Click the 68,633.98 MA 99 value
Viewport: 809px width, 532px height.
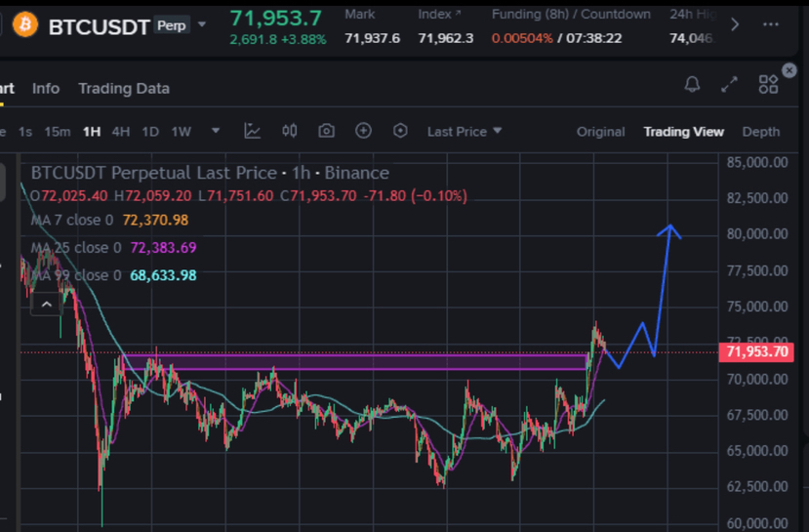tap(163, 275)
